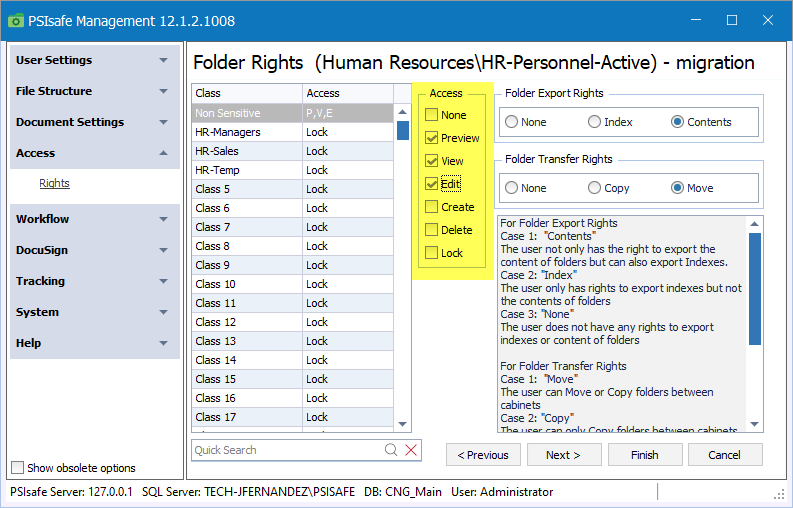Expand the File Structure section arrow
Viewport: 793px width, 508px height.
pos(163,91)
